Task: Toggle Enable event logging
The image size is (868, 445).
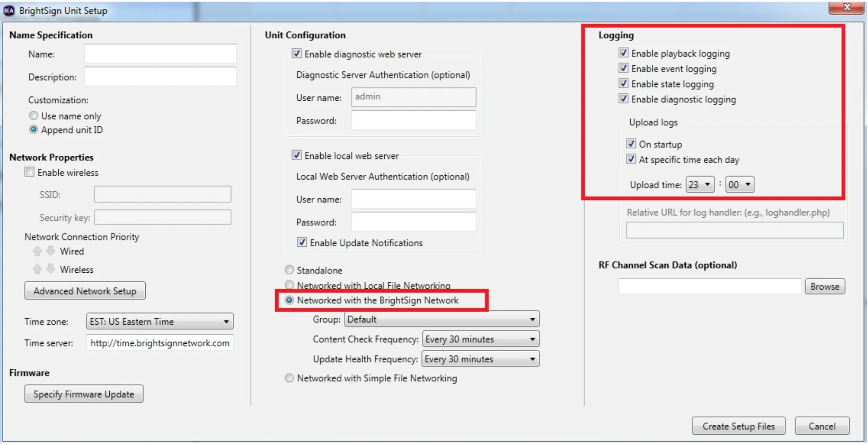Action: 623,68
